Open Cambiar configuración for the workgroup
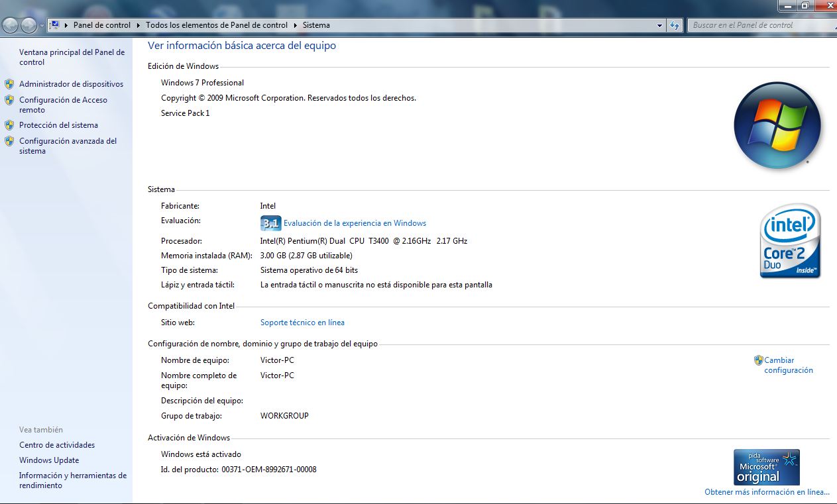The image size is (837, 504). (788, 365)
